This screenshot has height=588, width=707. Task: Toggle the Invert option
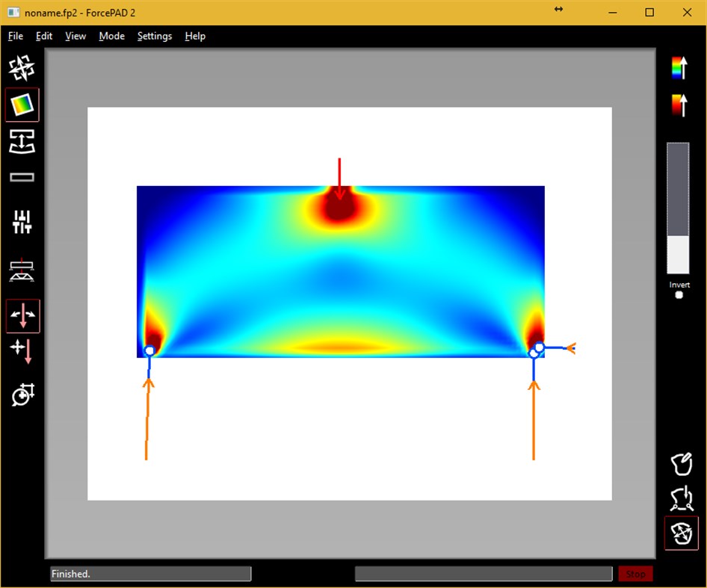point(679,294)
